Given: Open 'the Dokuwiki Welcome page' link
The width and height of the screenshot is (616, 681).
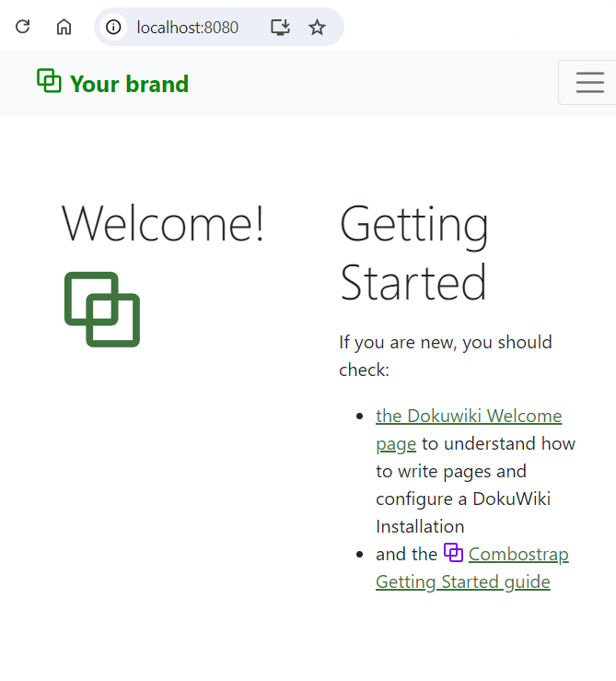Looking at the screenshot, I should point(468,417).
